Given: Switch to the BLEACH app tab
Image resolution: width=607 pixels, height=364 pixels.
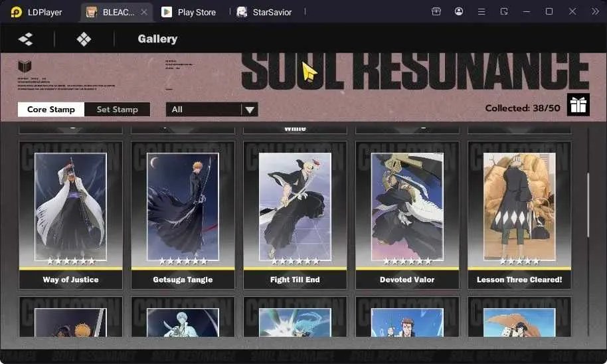Looking at the screenshot, I should (116, 12).
